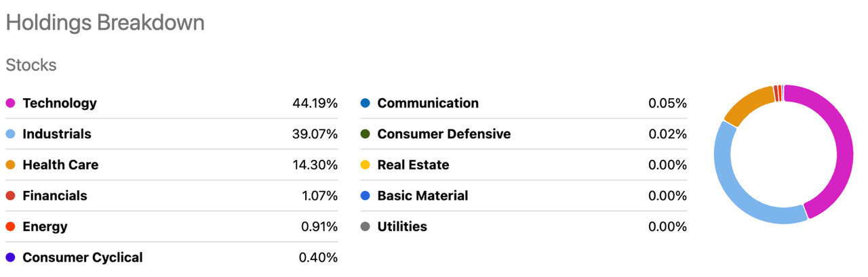Click the blue Communication legend dot
Screen dimensions: 868x277
(x=366, y=104)
